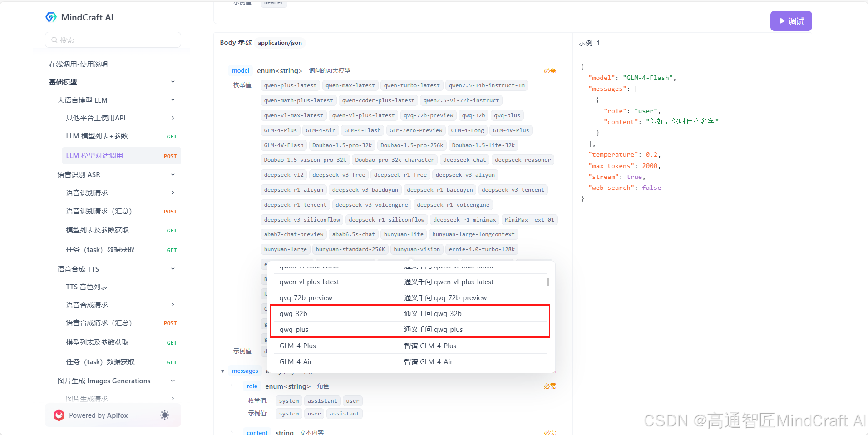Viewport: 868px width, 435px height.
Task: Click enum value deepseek-reasoner
Action: (523, 160)
